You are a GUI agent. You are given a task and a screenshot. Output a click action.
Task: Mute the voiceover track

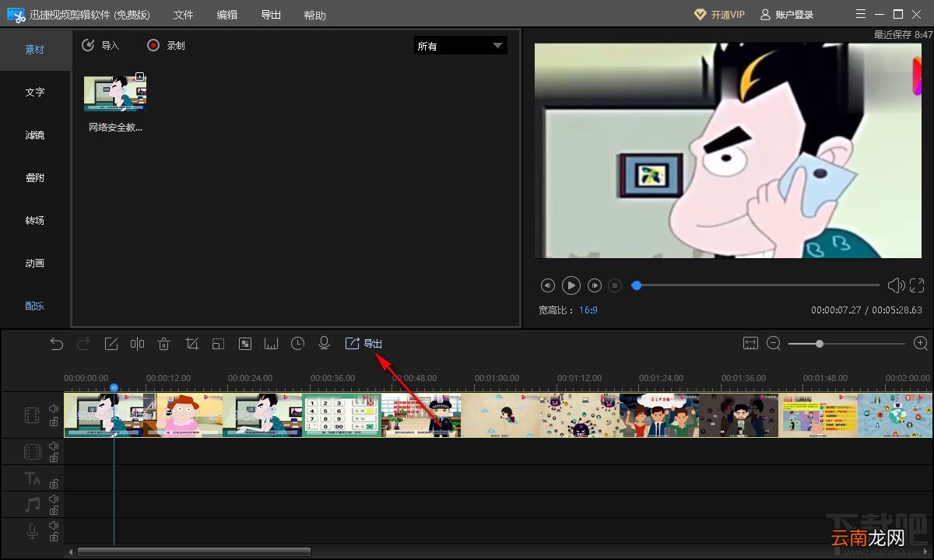coord(54,525)
